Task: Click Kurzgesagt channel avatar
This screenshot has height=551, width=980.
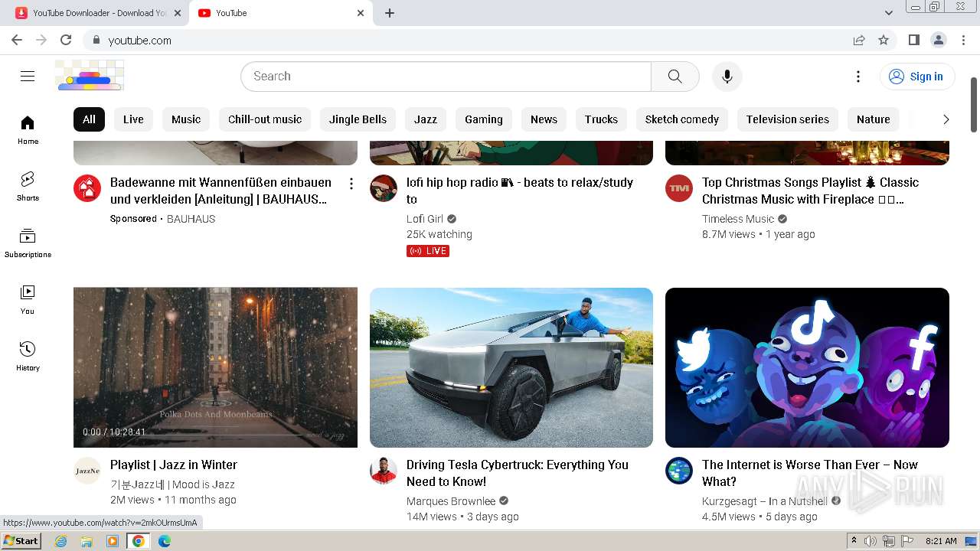Action: click(x=679, y=471)
